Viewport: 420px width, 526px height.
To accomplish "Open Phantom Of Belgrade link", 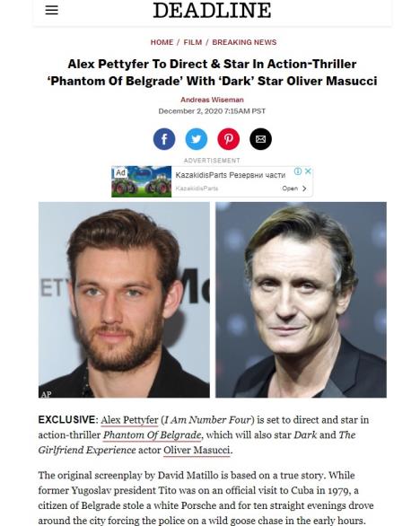I will coord(152,435).
